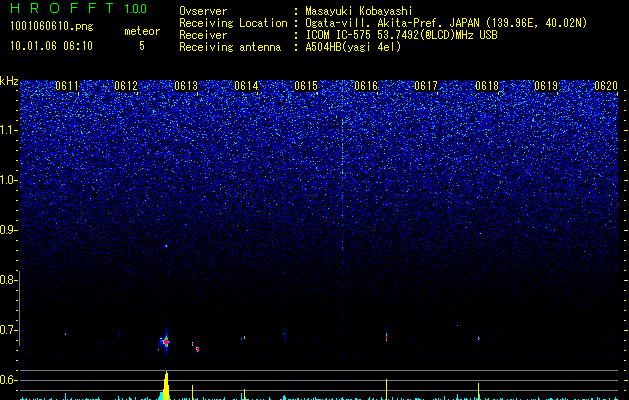Click the kHz axis unit label
The height and width of the screenshot is (400, 629).
[9, 81]
